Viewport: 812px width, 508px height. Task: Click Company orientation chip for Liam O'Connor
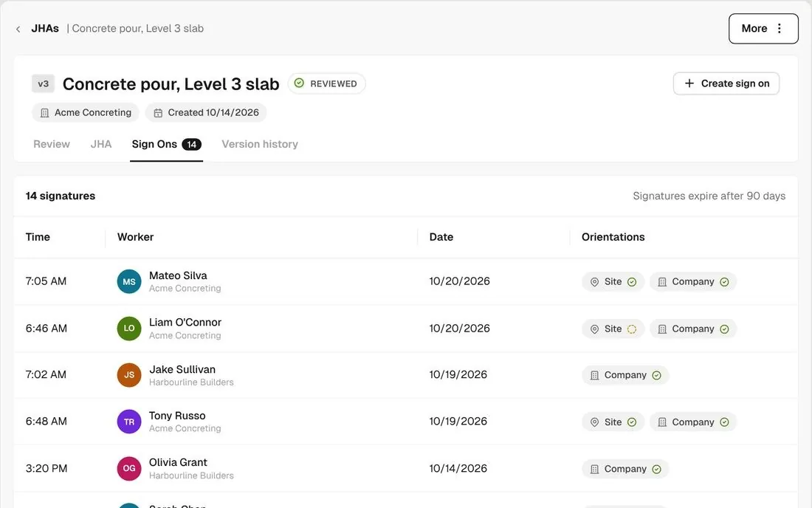693,329
